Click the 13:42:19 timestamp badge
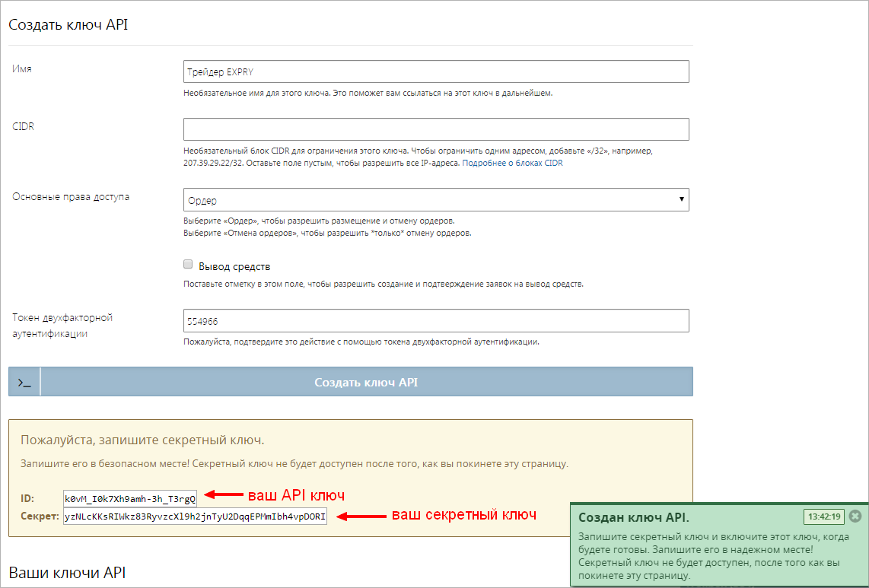869x588 pixels. [x=824, y=517]
